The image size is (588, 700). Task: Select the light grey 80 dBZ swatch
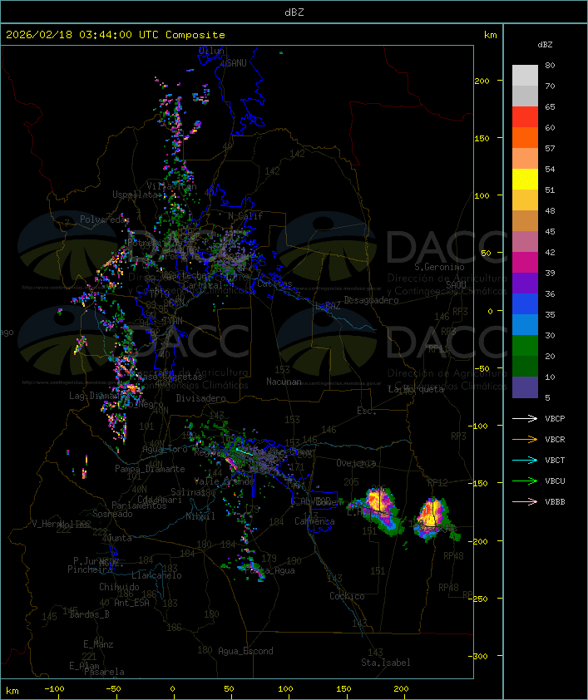coord(525,75)
